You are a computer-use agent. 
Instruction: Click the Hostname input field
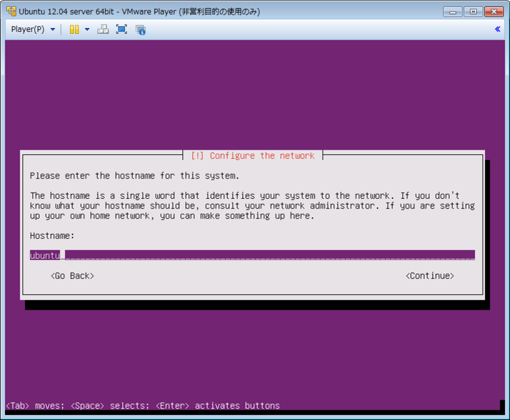(252, 255)
